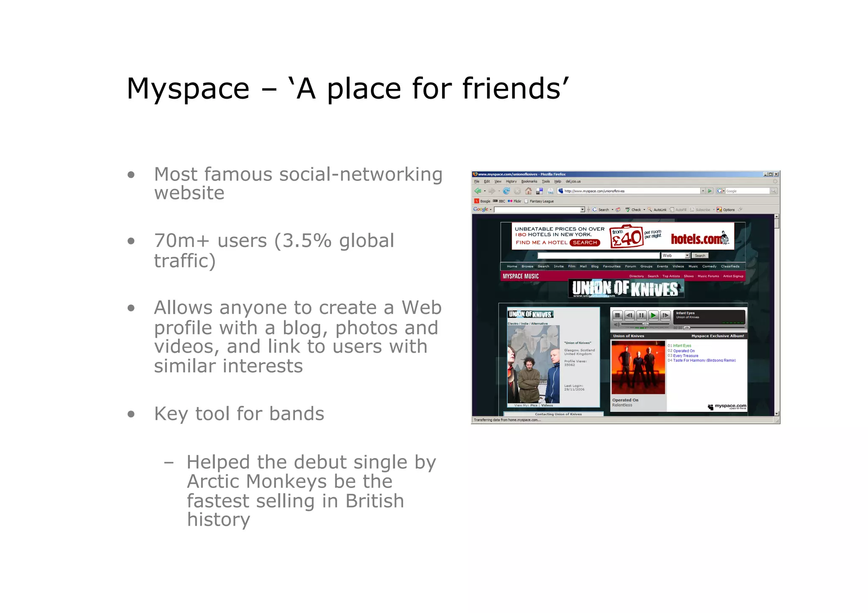868x613 pixels.
Task: Open the Bookmarks menu
Action: click(529, 181)
